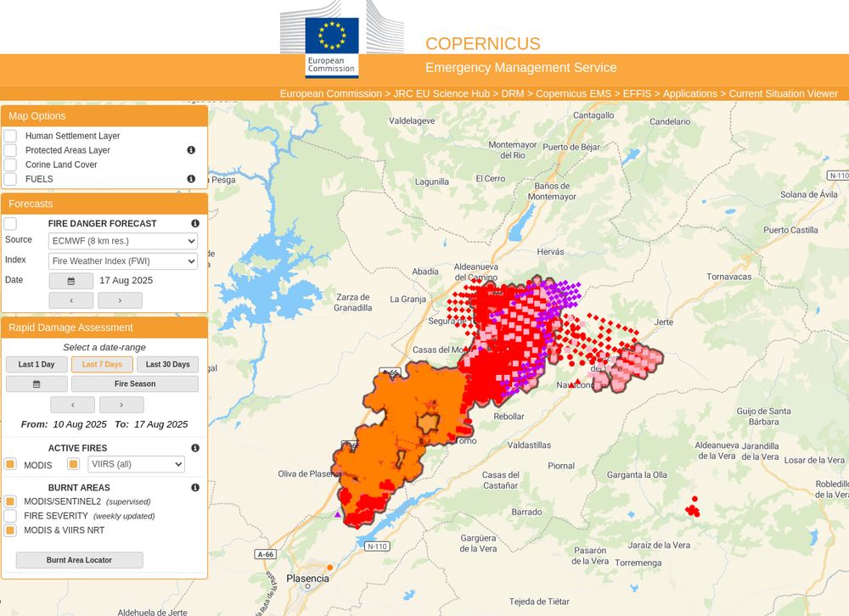
Task: Open VIIRS (all) dropdown
Action: tap(136, 464)
